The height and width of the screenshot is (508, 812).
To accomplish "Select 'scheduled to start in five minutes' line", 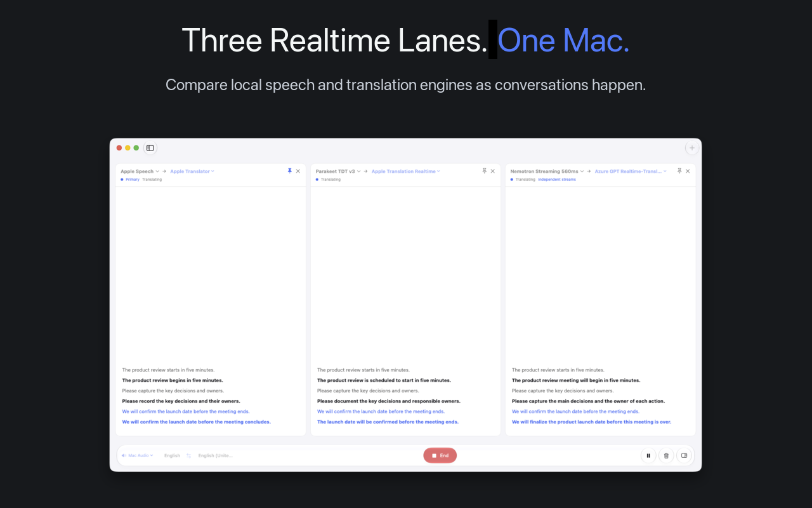I will 384,380.
